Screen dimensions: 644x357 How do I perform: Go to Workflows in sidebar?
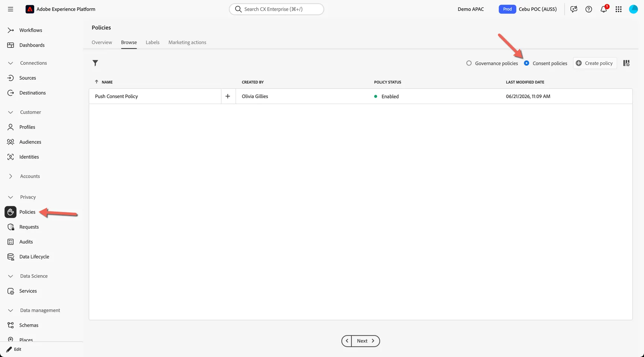pos(31,30)
